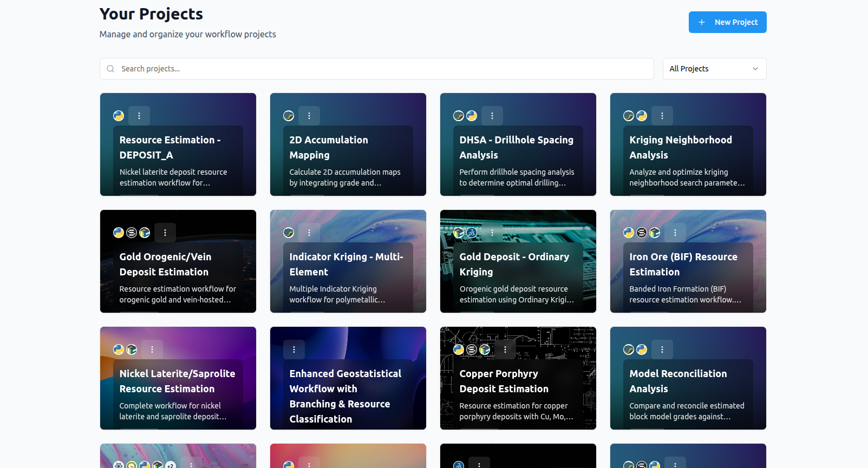Open Enhanced Geostatistical Workflow project title
Viewport: 868px width, 468px height.
point(345,396)
